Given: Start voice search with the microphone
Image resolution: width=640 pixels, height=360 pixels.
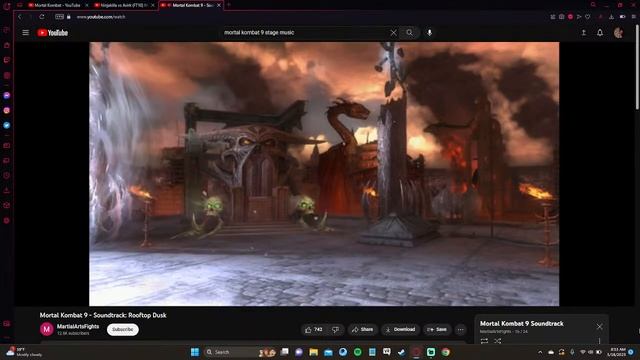Looking at the screenshot, I should pyautogui.click(x=429, y=33).
